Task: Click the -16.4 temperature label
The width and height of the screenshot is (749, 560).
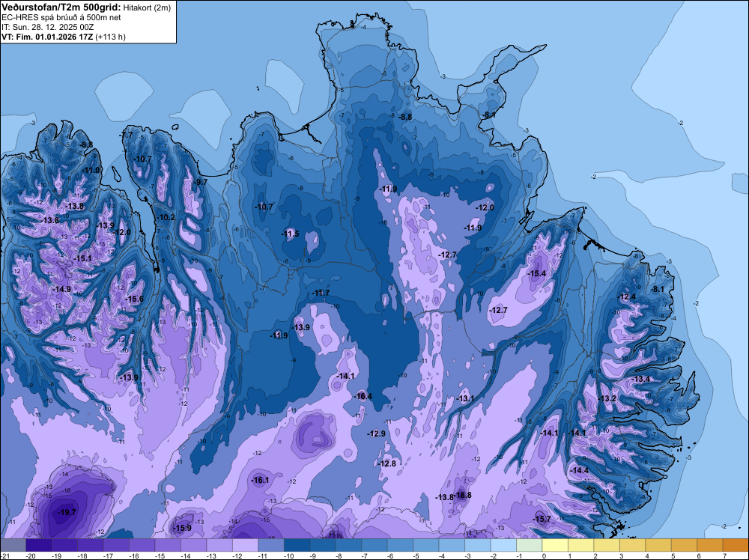Action: [x=363, y=396]
